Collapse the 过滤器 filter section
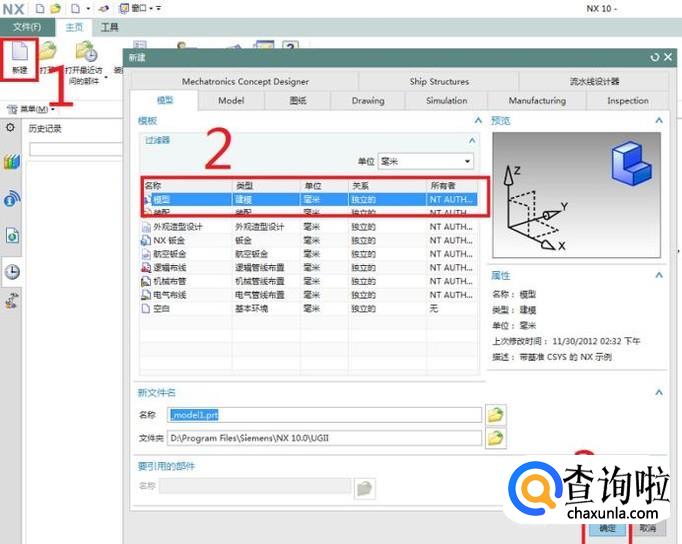The height and width of the screenshot is (544, 682). (x=472, y=140)
